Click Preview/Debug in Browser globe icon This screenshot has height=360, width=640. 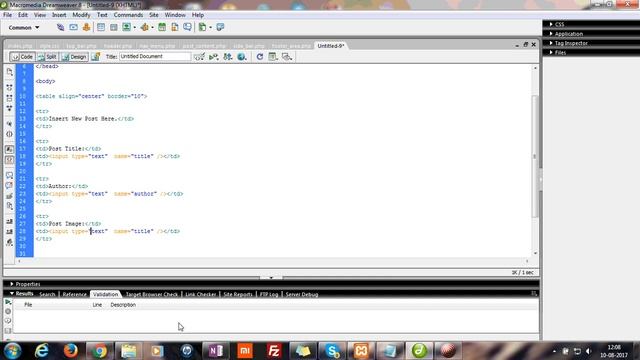pos(242,57)
